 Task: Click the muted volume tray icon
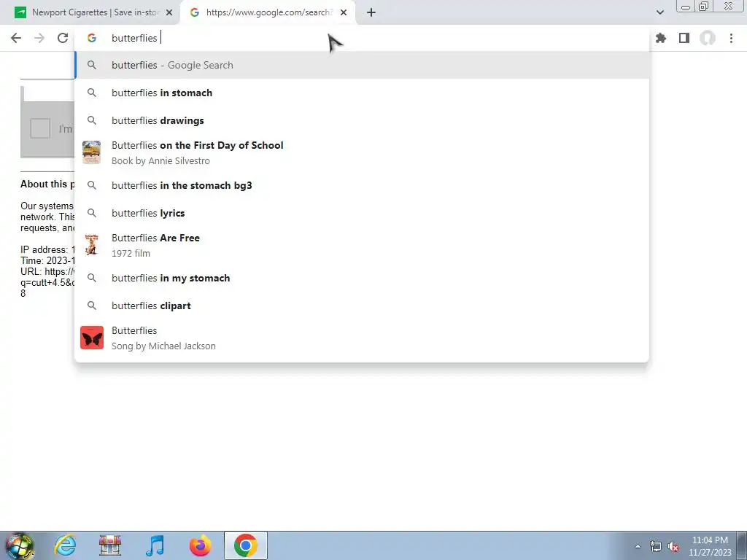(x=673, y=546)
